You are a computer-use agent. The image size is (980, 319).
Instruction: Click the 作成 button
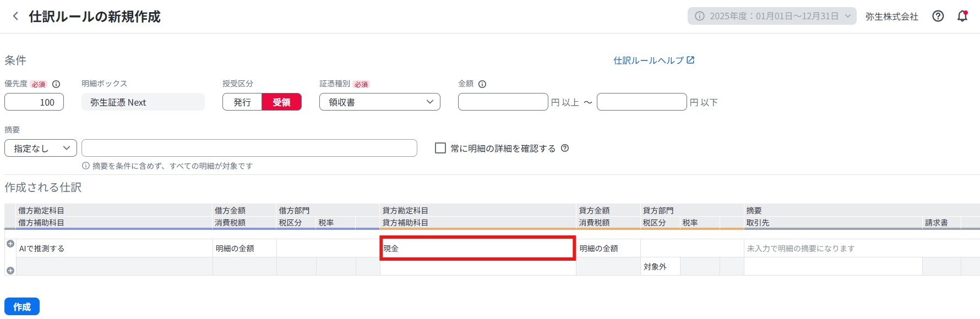22,306
